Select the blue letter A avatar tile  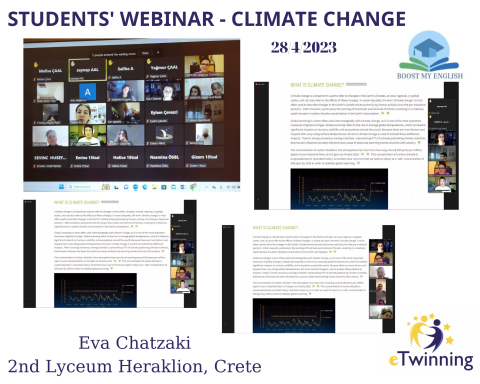[88, 91]
